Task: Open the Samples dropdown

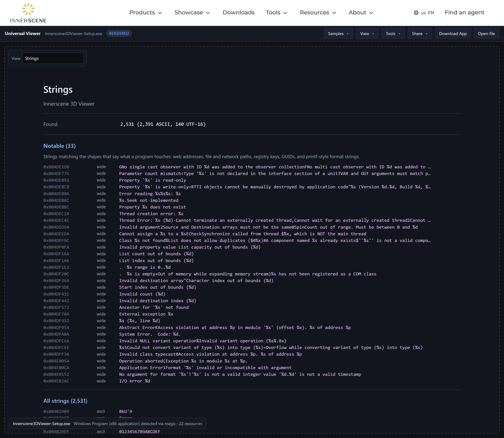Action: (x=338, y=33)
